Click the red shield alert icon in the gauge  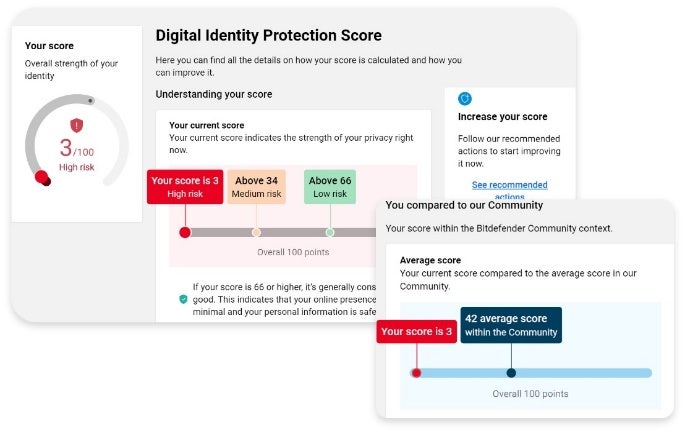[x=77, y=124]
